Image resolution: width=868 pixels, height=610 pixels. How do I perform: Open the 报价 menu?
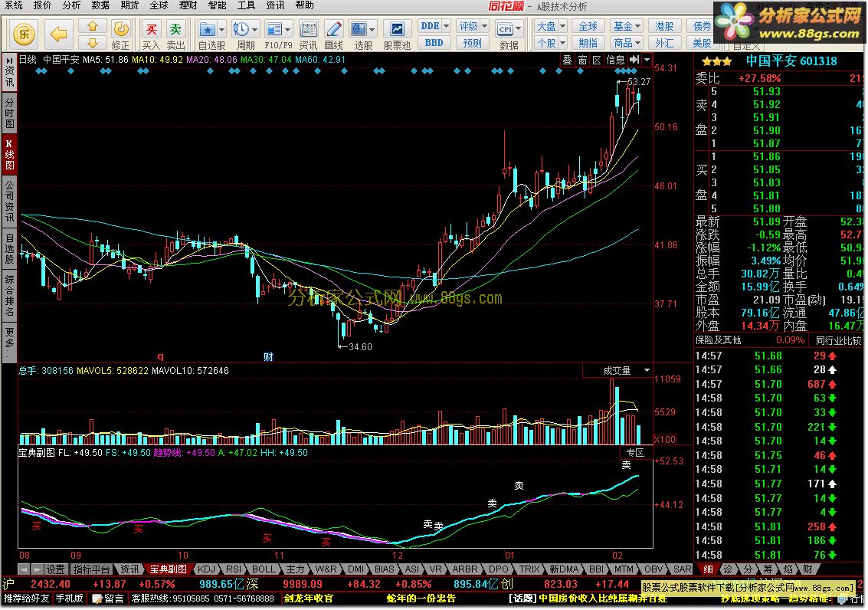point(42,5)
